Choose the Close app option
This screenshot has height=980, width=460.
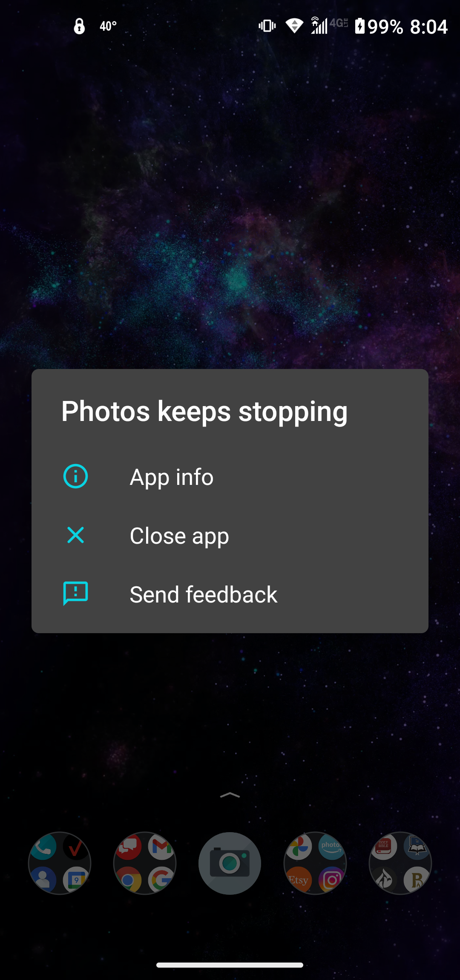tap(230, 535)
